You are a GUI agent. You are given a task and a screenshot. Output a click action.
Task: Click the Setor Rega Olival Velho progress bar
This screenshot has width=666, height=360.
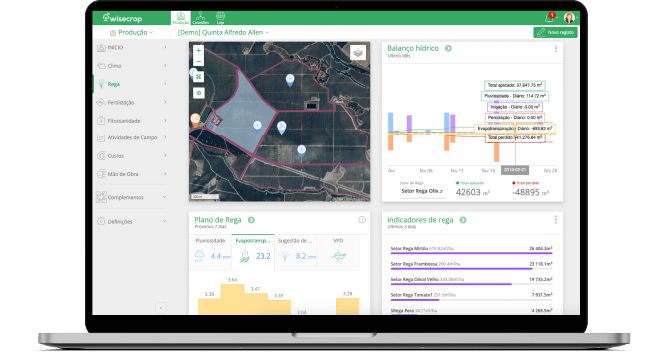(x=471, y=284)
